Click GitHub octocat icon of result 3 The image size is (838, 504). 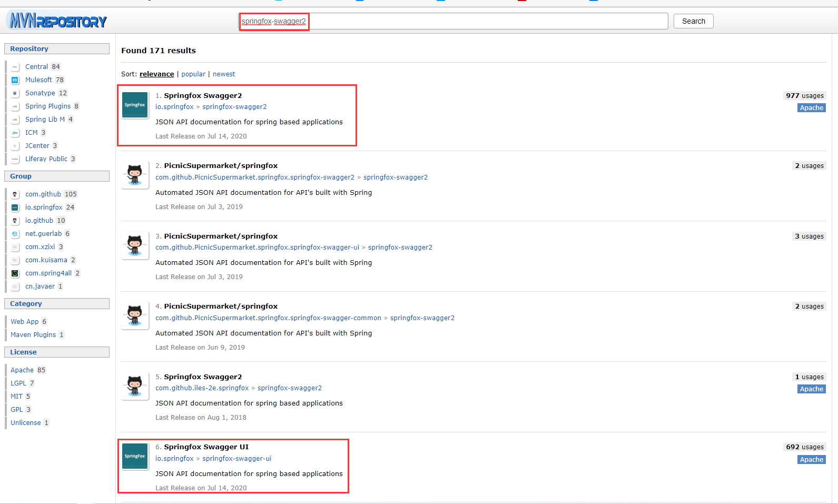pyautogui.click(x=135, y=245)
